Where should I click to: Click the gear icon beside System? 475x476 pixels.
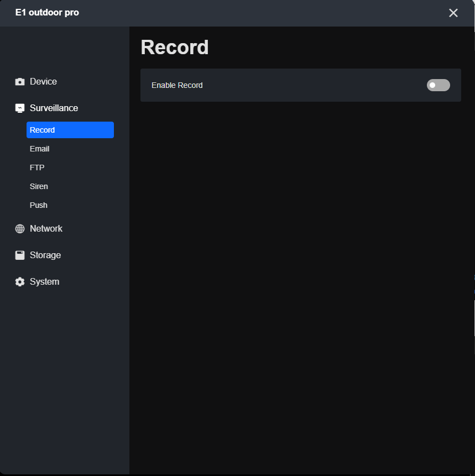pos(20,282)
